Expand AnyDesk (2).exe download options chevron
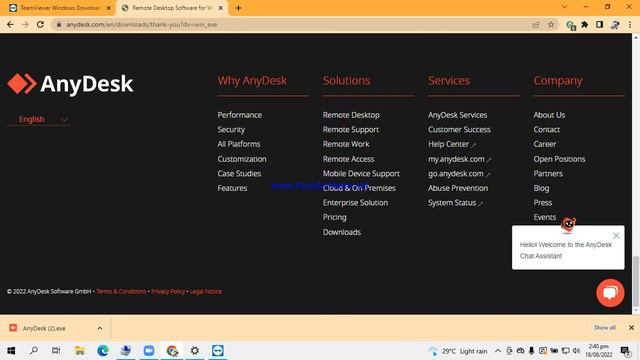Viewport: 640px width, 360px height. [100, 328]
